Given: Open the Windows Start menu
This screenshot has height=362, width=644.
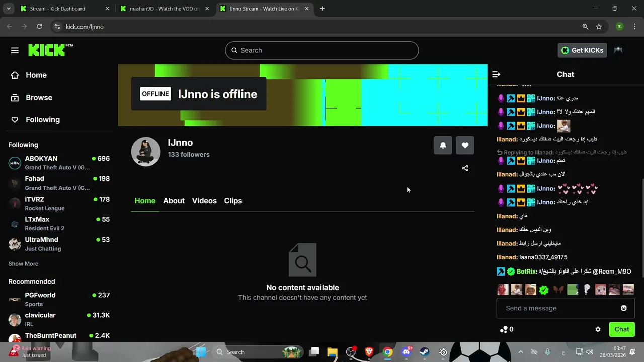Looking at the screenshot, I should coord(201,352).
